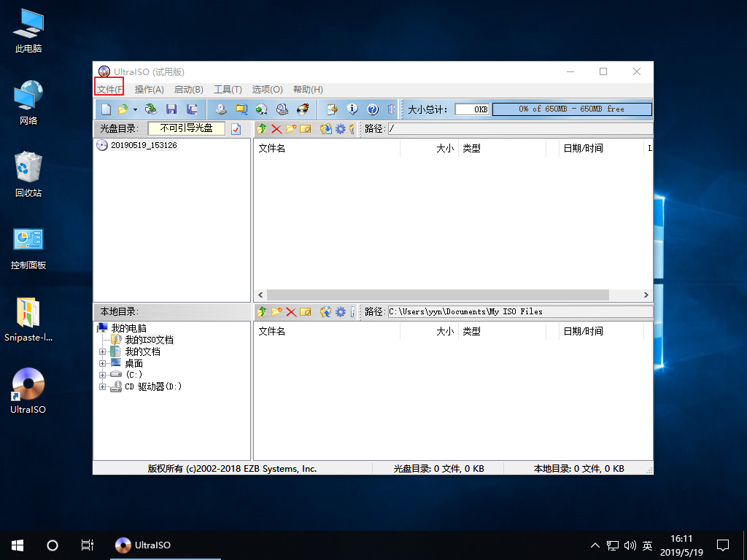Click the Convert disc with green arrow icon
The height and width of the screenshot is (560, 747).
point(262,109)
